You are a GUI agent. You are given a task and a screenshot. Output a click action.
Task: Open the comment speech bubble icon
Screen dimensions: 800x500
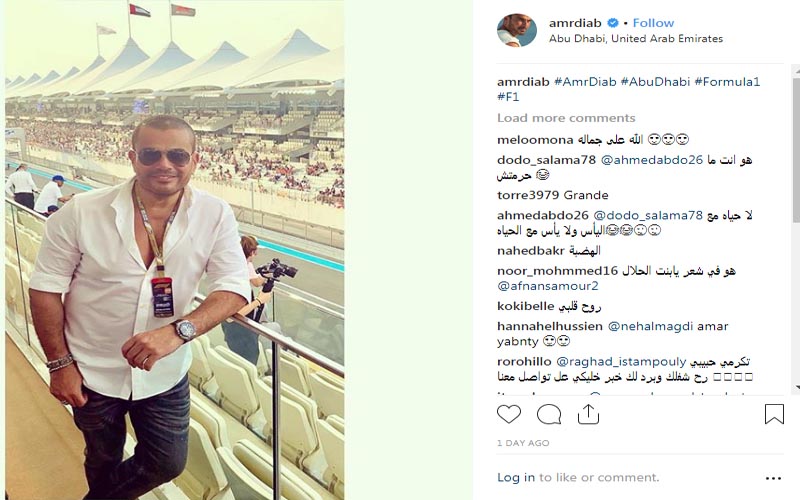coord(549,414)
